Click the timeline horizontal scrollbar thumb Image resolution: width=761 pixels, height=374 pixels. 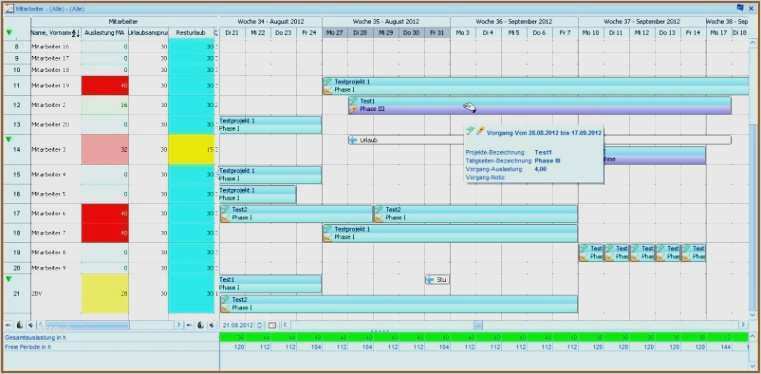478,325
